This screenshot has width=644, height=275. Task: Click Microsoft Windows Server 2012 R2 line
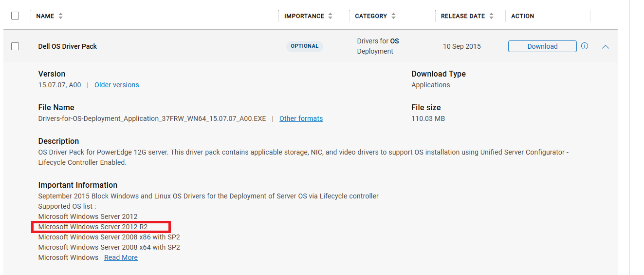[x=93, y=227]
